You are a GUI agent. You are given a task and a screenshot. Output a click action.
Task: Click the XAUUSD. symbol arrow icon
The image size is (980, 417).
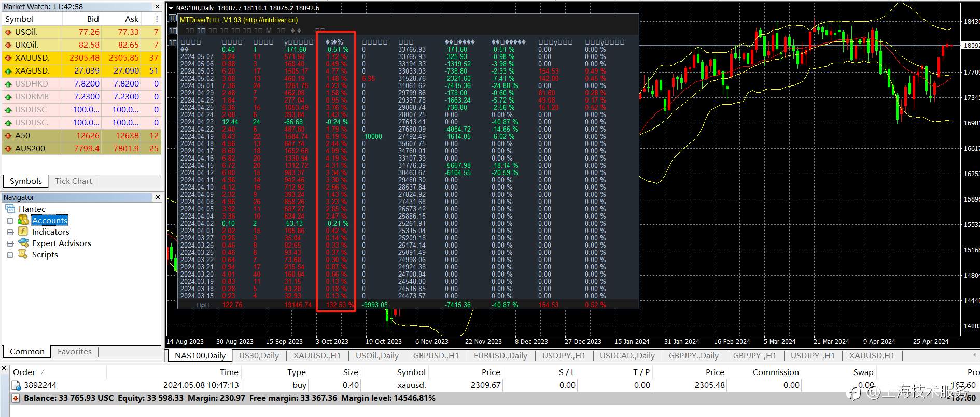pos(8,58)
